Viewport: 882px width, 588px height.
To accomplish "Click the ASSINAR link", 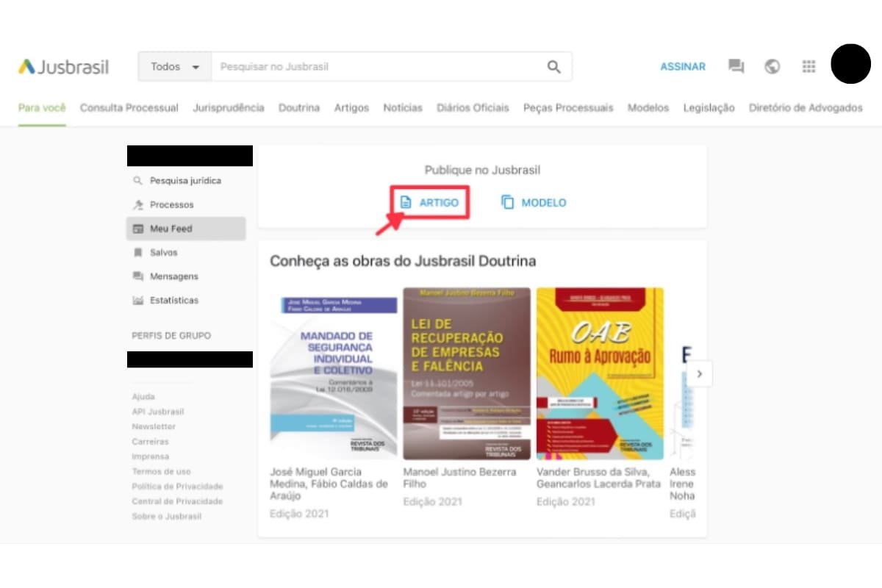I will [x=683, y=67].
